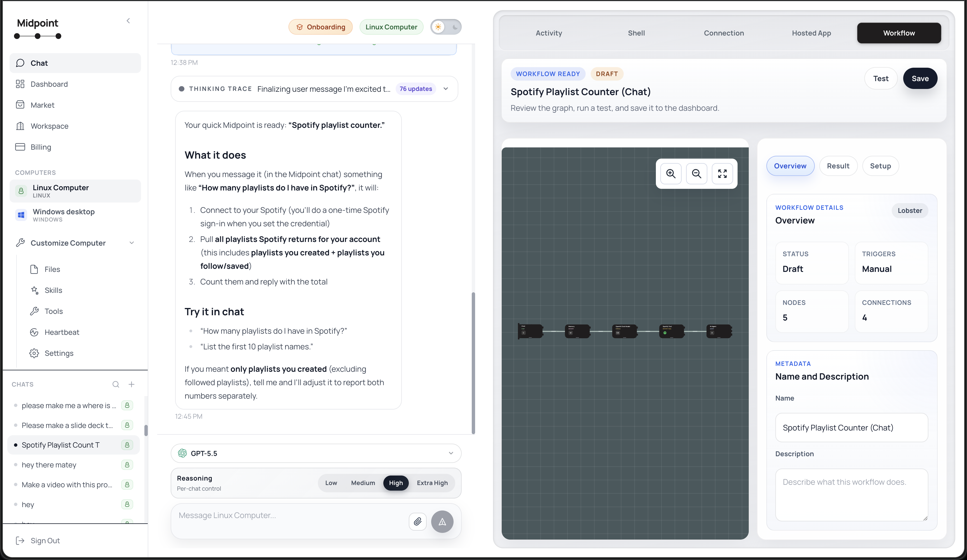Open chat 'Please make a slide deck t...'
Image resolution: width=967 pixels, height=560 pixels.
coord(74,425)
